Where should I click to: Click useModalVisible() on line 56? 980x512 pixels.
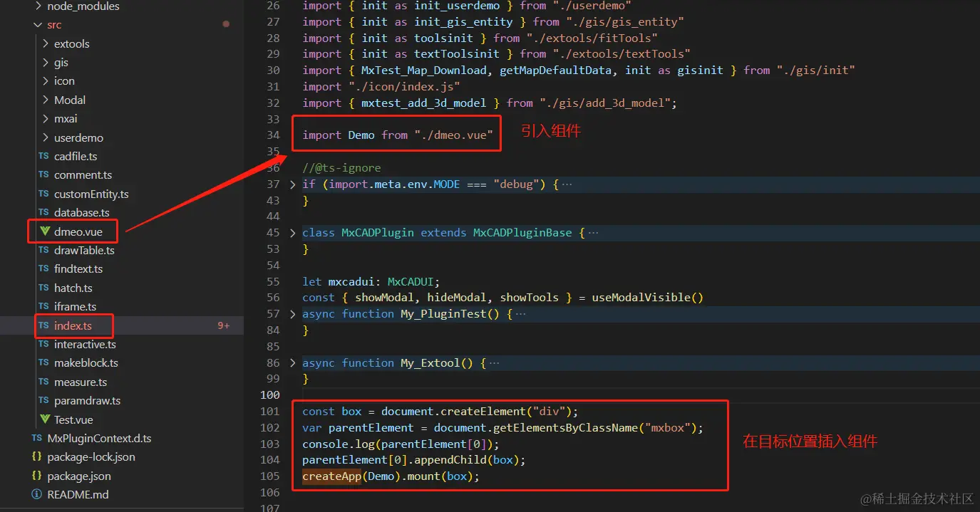(x=647, y=298)
